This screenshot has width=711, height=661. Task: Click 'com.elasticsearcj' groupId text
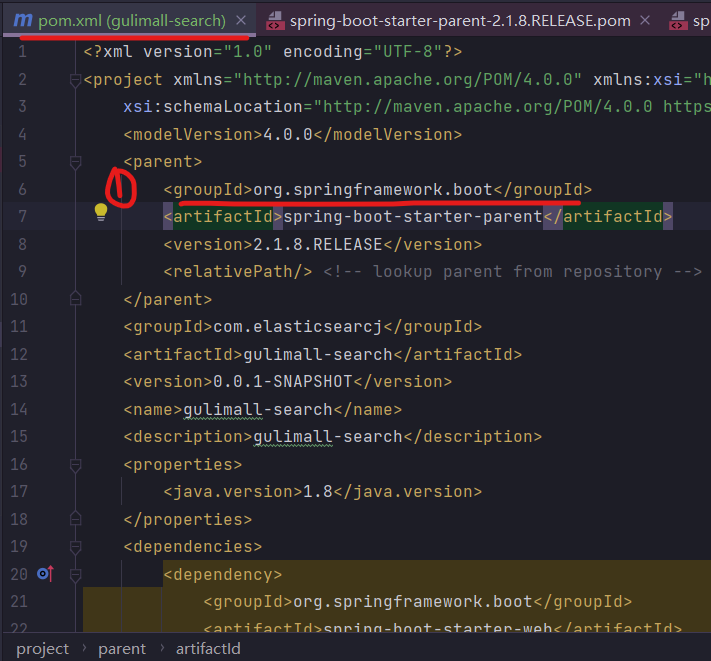(x=298, y=327)
